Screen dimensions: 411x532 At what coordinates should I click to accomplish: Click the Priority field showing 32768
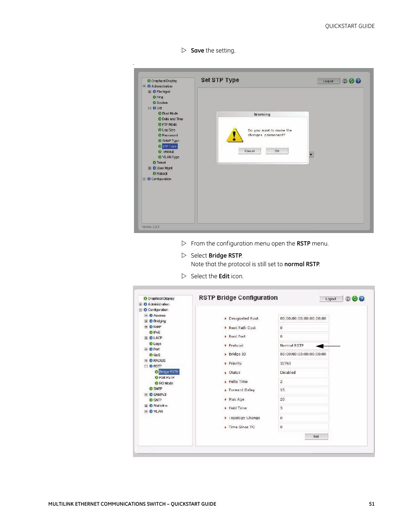point(303,364)
